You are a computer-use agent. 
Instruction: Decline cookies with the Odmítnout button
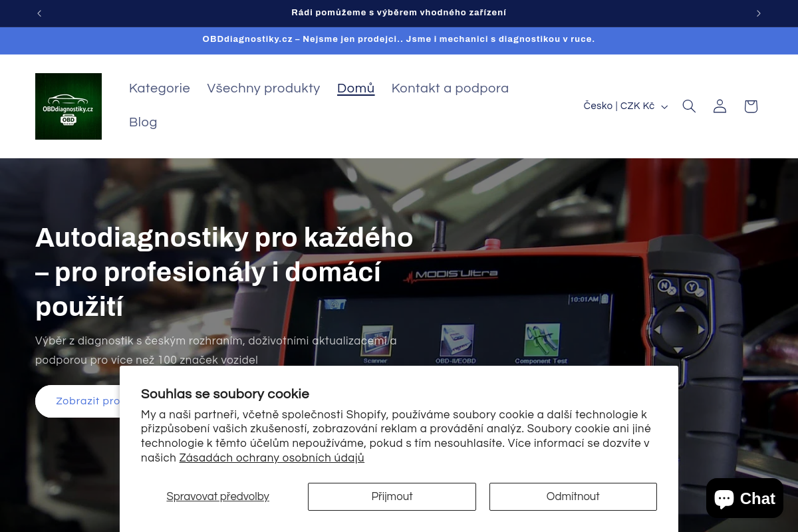(x=573, y=497)
